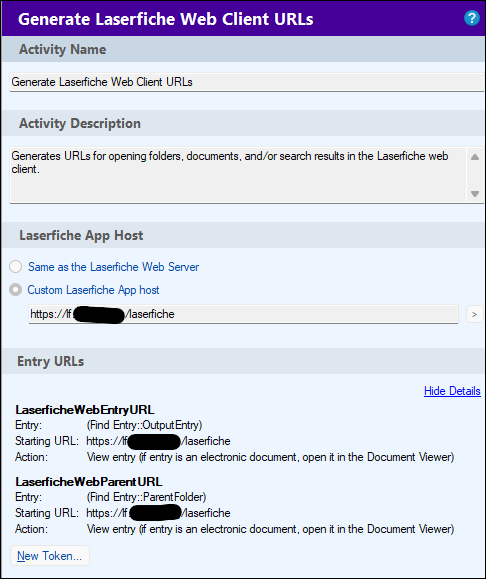Click the New Token... button
This screenshot has height=579, width=486.
[49, 556]
